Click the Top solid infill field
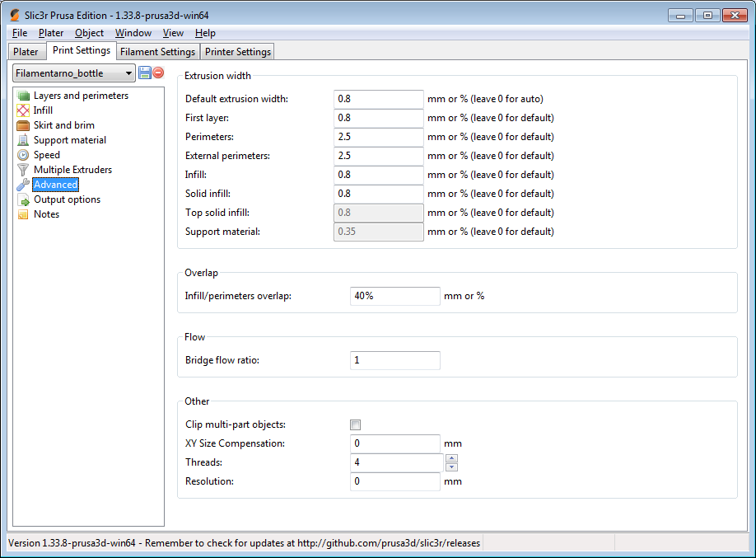The height and width of the screenshot is (558, 756). point(379,213)
